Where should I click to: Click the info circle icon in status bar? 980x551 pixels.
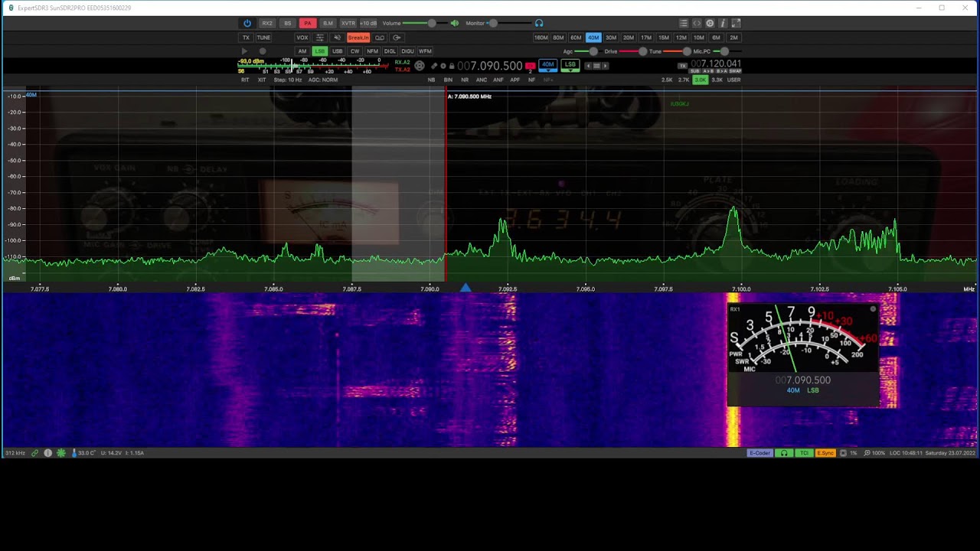(47, 453)
